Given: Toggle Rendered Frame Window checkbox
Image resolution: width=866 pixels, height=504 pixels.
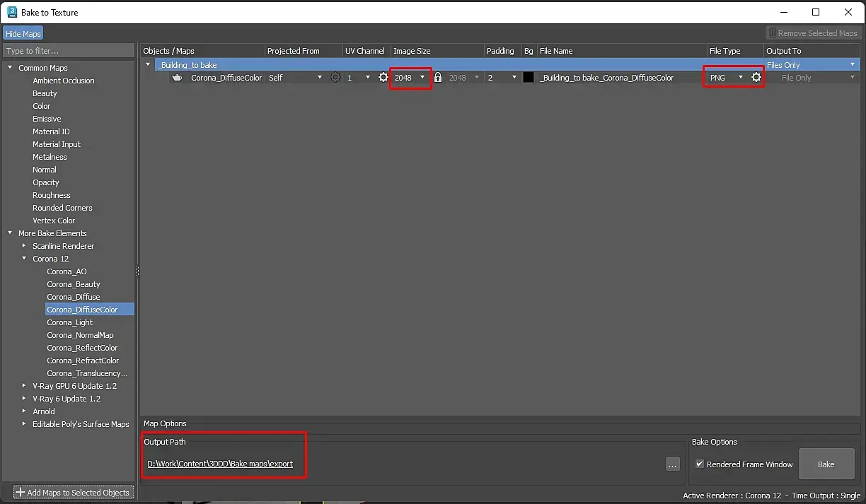Looking at the screenshot, I should click(700, 464).
